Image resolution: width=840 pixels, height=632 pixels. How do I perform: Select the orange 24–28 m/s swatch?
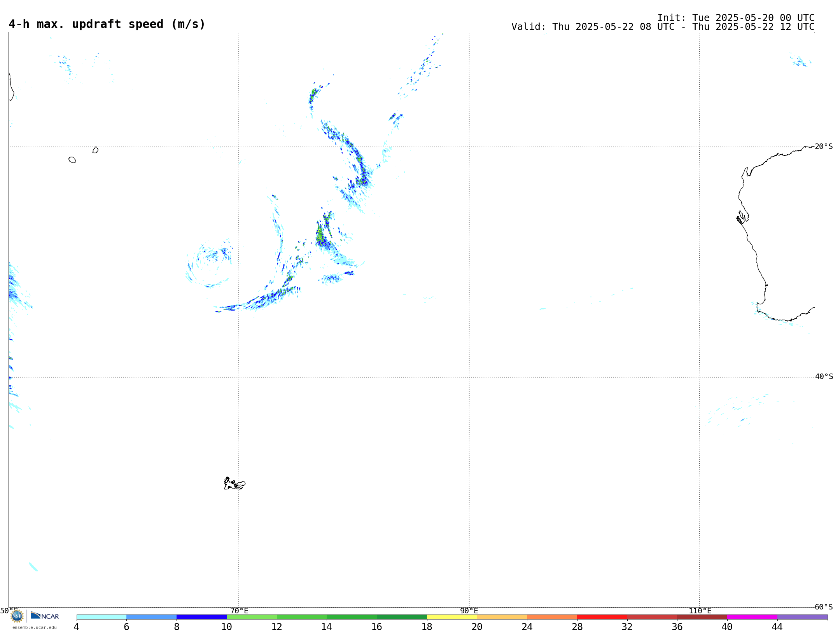coord(552,617)
